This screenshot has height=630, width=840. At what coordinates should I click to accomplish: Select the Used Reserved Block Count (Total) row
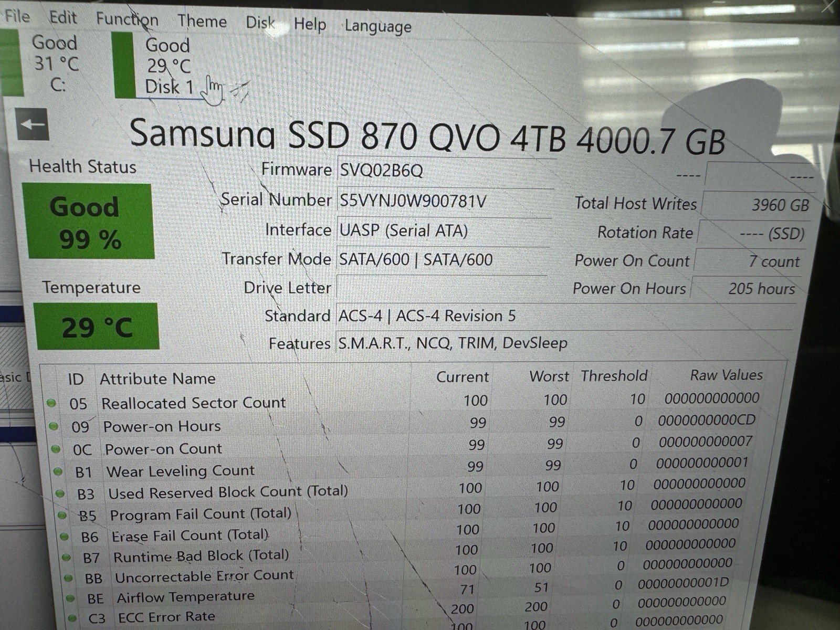coord(404,490)
